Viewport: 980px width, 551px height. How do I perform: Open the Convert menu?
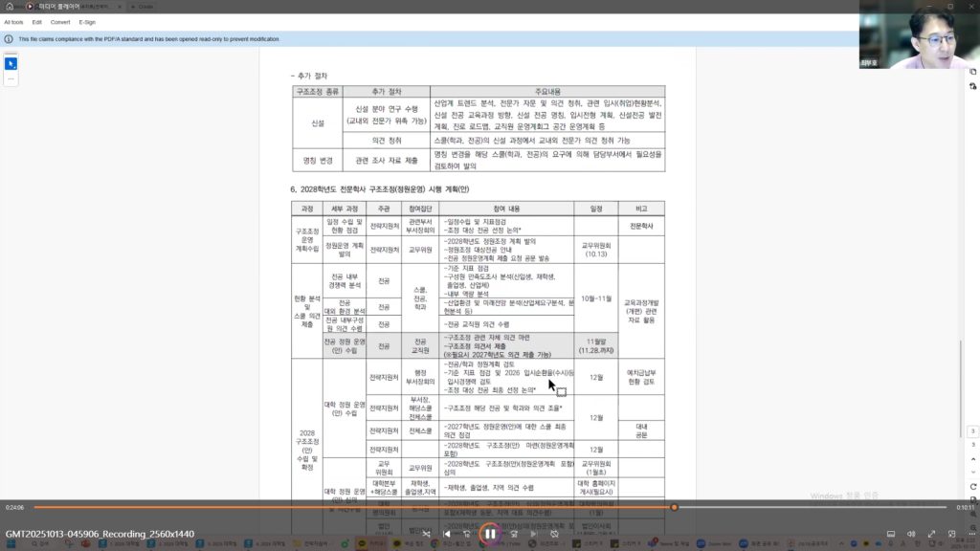(x=60, y=21)
